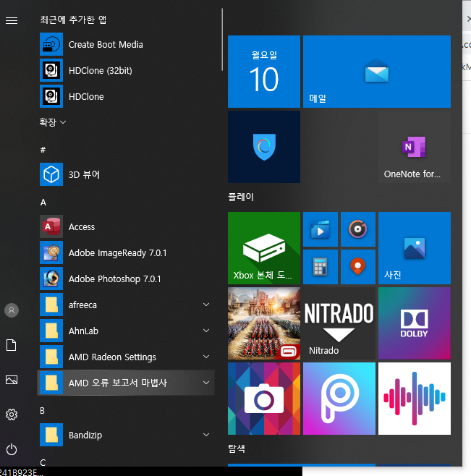
Task: Open the Documents icon in the sidebar
Action: (12, 345)
